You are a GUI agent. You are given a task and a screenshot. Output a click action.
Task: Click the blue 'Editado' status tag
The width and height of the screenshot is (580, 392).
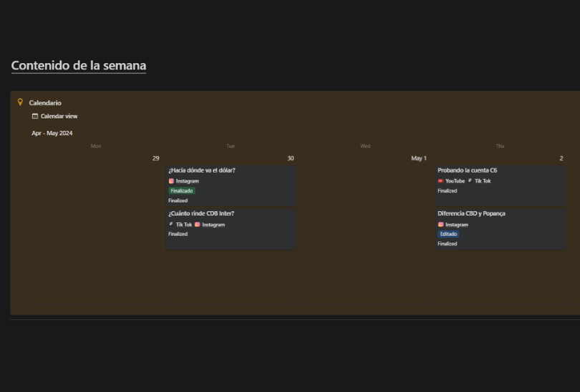[x=448, y=234]
